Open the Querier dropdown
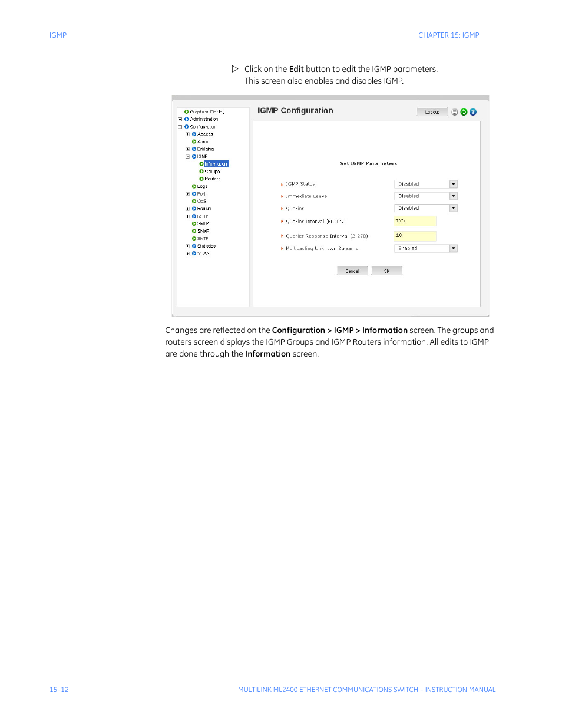Viewport: 562px width, 728px height. click(x=453, y=208)
